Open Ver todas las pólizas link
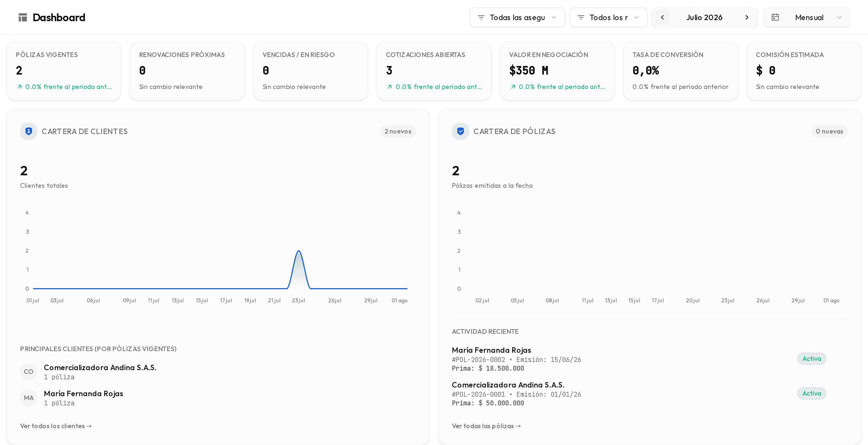Viewport: 868px width, 445px height. coord(486,426)
